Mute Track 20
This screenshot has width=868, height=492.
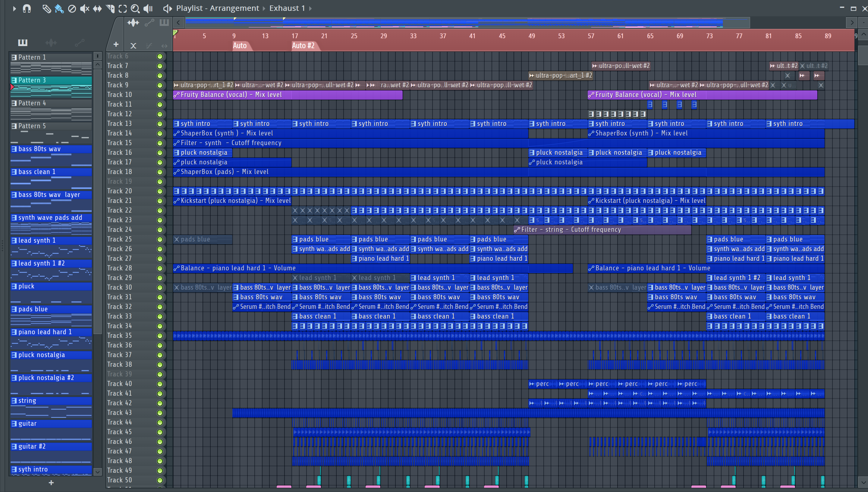(160, 191)
